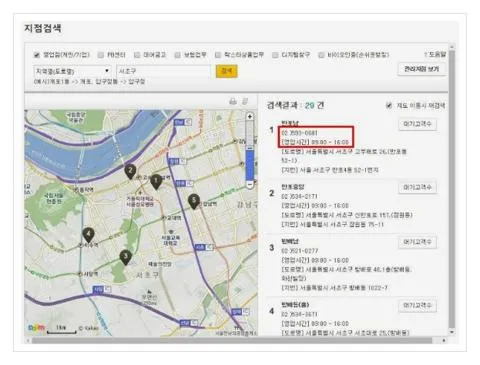Open the 지역명(도로명) search type dropdown
Viewport: 480px width, 365px height.
coord(72,71)
